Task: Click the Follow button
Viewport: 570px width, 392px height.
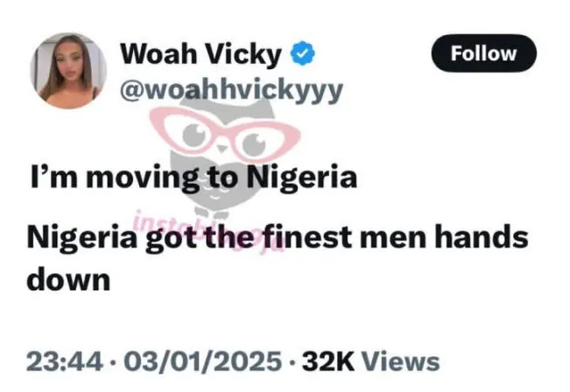Action: point(483,53)
